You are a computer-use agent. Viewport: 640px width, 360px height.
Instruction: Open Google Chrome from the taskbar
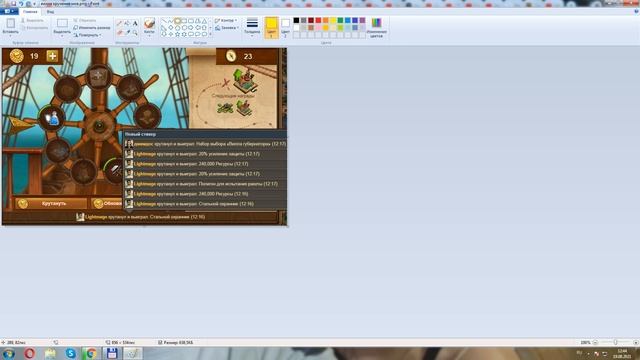[x=91, y=353]
